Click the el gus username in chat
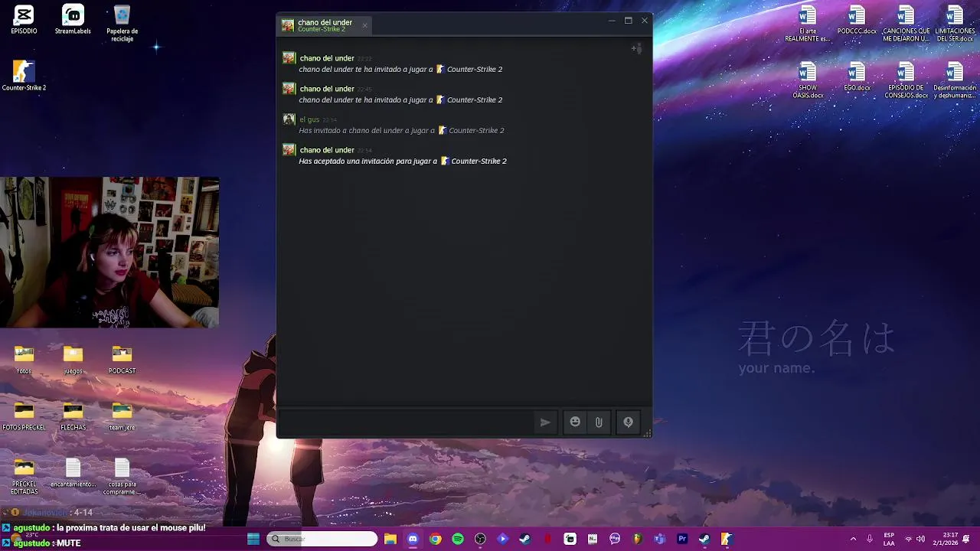980x551 pixels. point(309,119)
